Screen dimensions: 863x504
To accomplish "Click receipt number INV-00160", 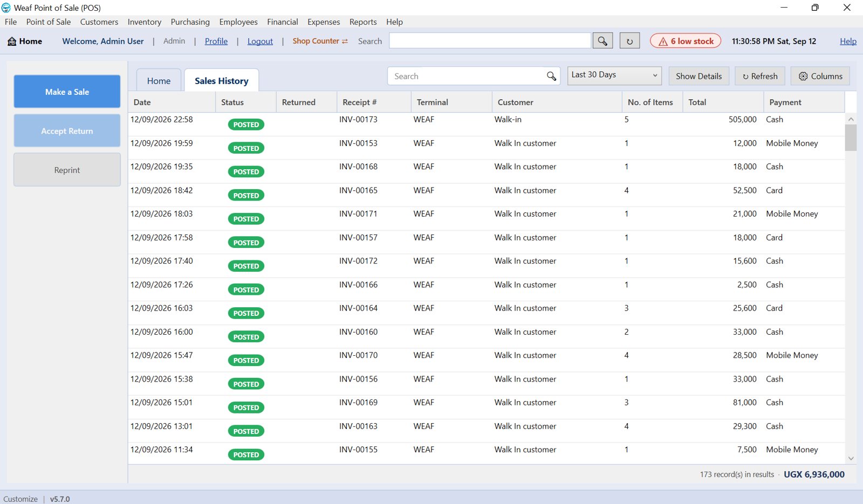I will click(358, 332).
